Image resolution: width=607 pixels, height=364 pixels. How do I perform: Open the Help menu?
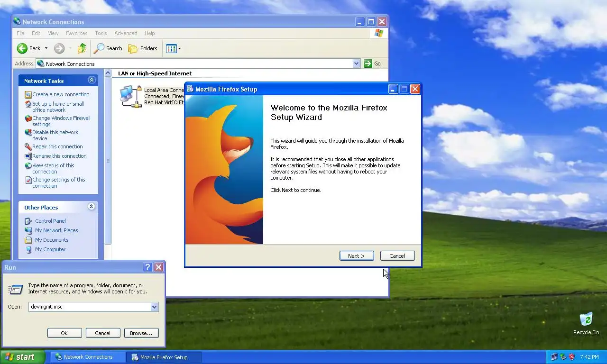tap(149, 33)
